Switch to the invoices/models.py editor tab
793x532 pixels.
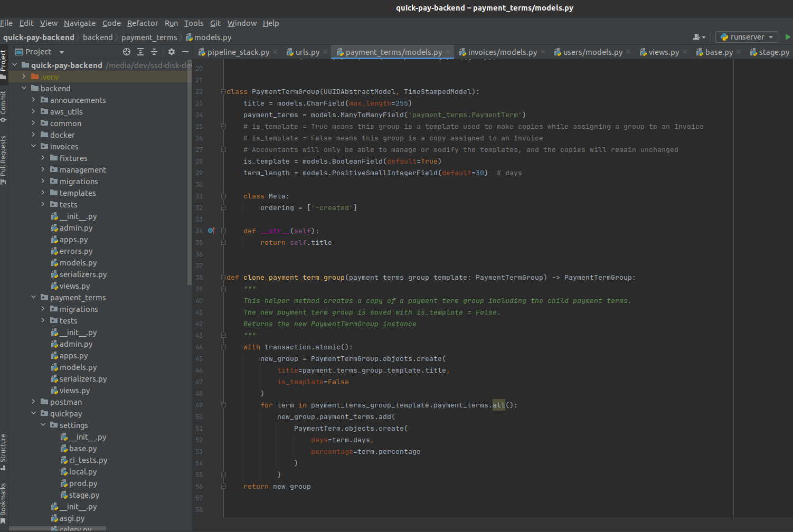coord(502,52)
